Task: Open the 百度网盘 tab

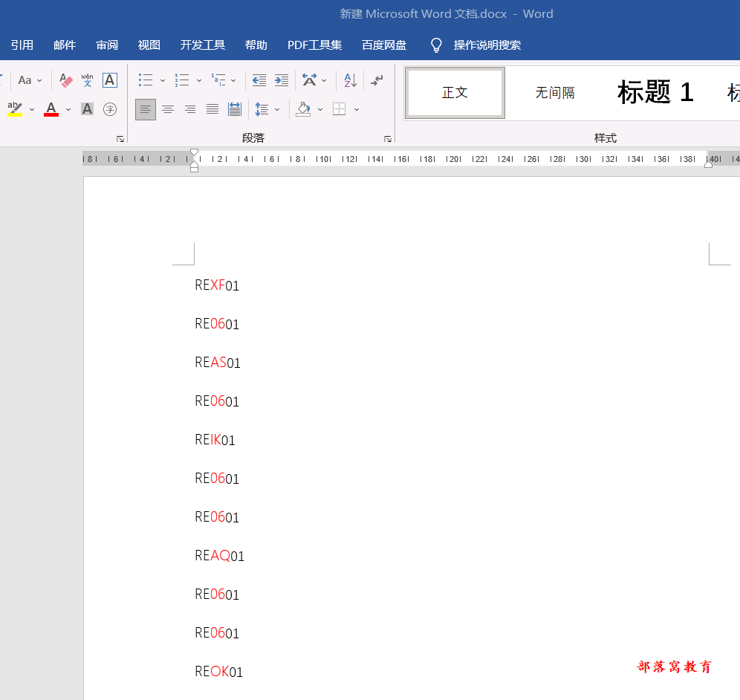Action: click(384, 45)
